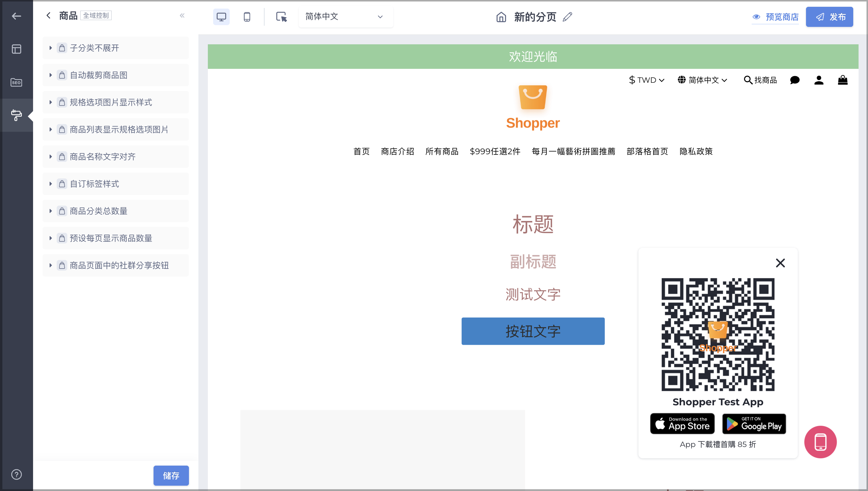Click the pink mobile app floating button
Image resolution: width=868 pixels, height=491 pixels.
820,442
